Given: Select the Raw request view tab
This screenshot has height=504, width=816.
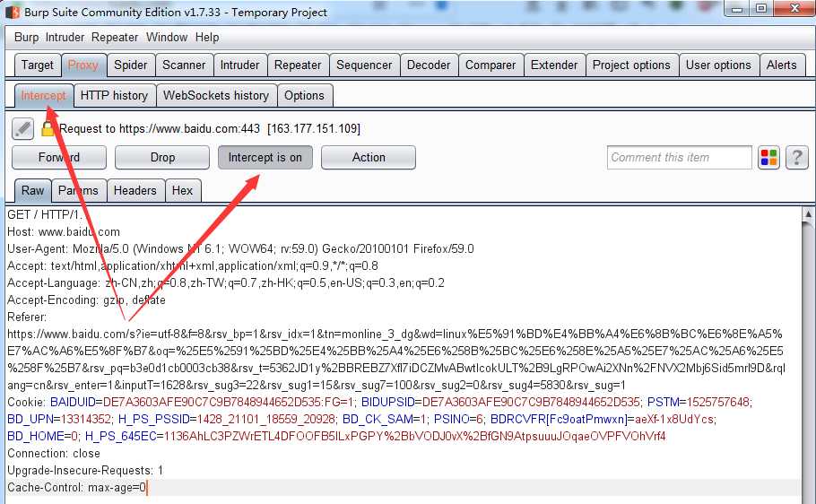Looking at the screenshot, I should pyautogui.click(x=32, y=190).
